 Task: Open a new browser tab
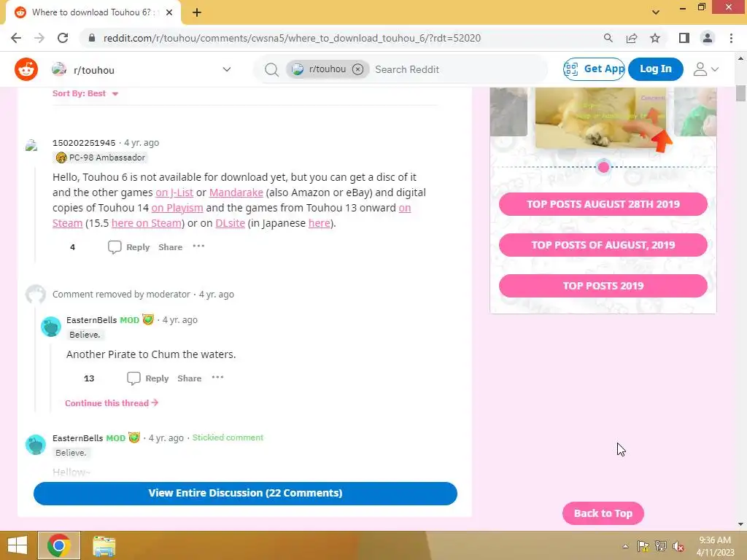tap(197, 13)
